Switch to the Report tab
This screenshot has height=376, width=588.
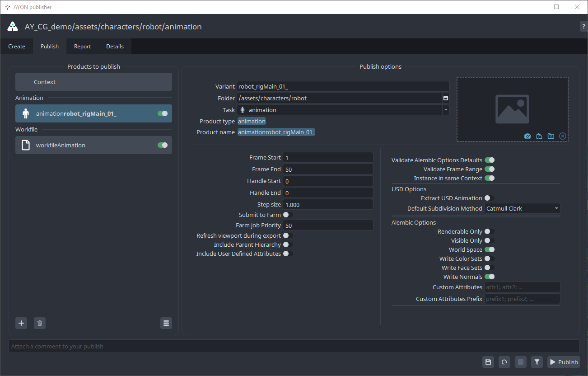[x=82, y=47]
